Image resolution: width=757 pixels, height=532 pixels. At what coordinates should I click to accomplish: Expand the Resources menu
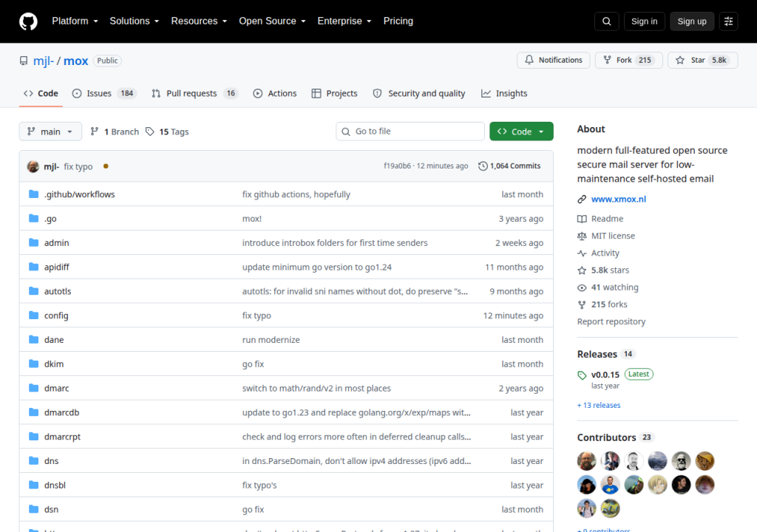click(199, 21)
